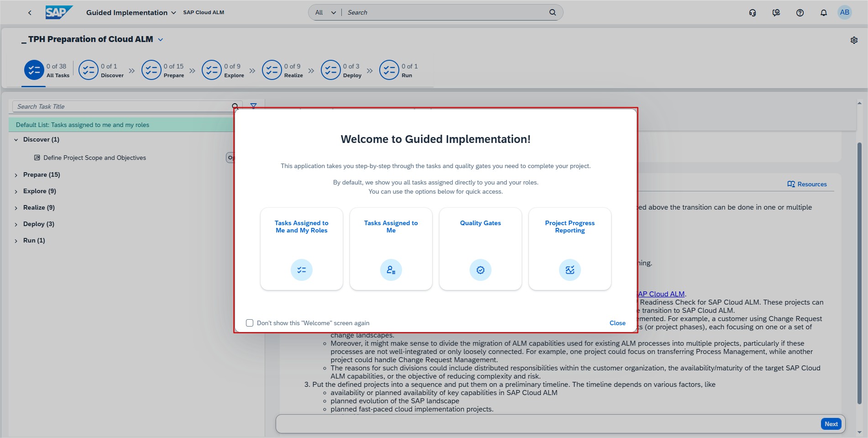
Task: Expand the Prepare (15) tree group
Action: click(x=16, y=175)
